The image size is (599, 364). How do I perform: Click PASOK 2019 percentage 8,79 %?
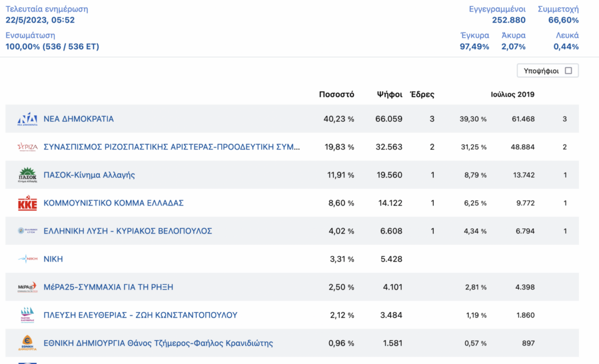tap(475, 175)
